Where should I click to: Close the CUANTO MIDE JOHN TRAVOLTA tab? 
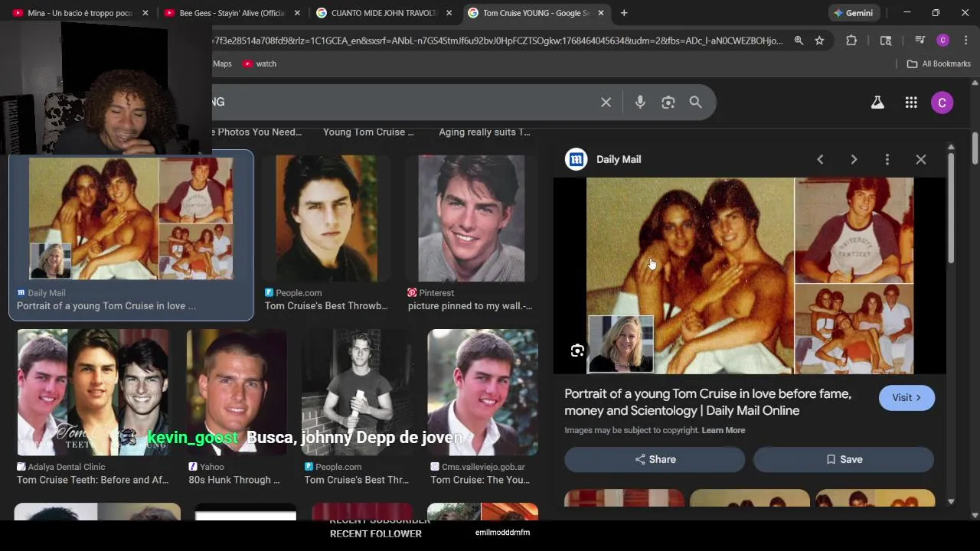click(x=449, y=13)
